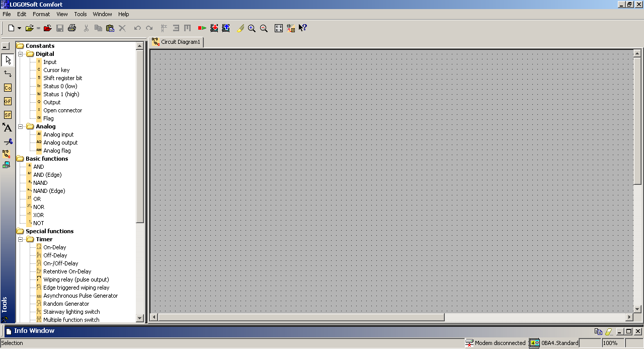
Task: Open the page layout tool
Action: tap(279, 28)
